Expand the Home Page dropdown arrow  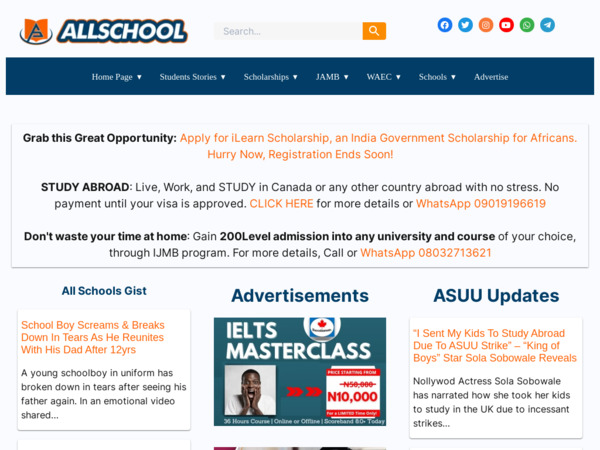pyautogui.click(x=139, y=77)
